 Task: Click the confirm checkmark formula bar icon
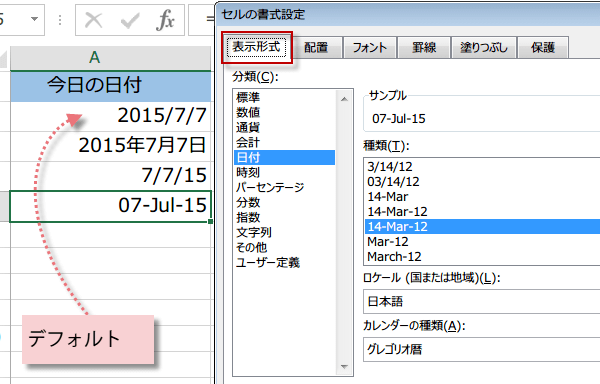pos(130,21)
